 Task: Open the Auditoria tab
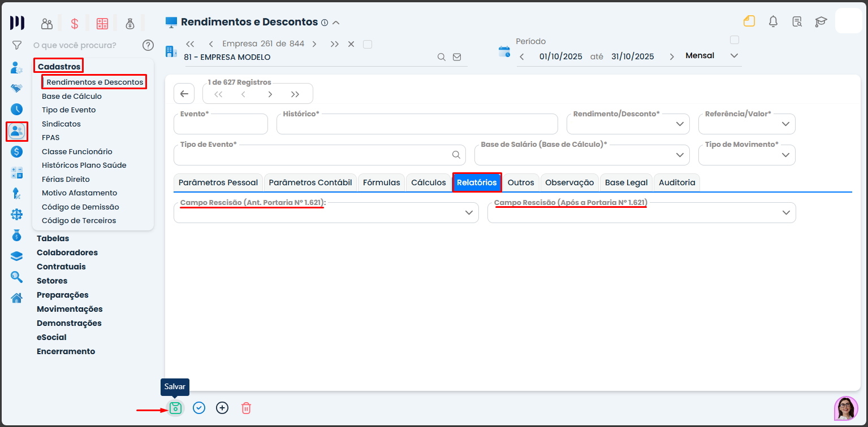677,182
